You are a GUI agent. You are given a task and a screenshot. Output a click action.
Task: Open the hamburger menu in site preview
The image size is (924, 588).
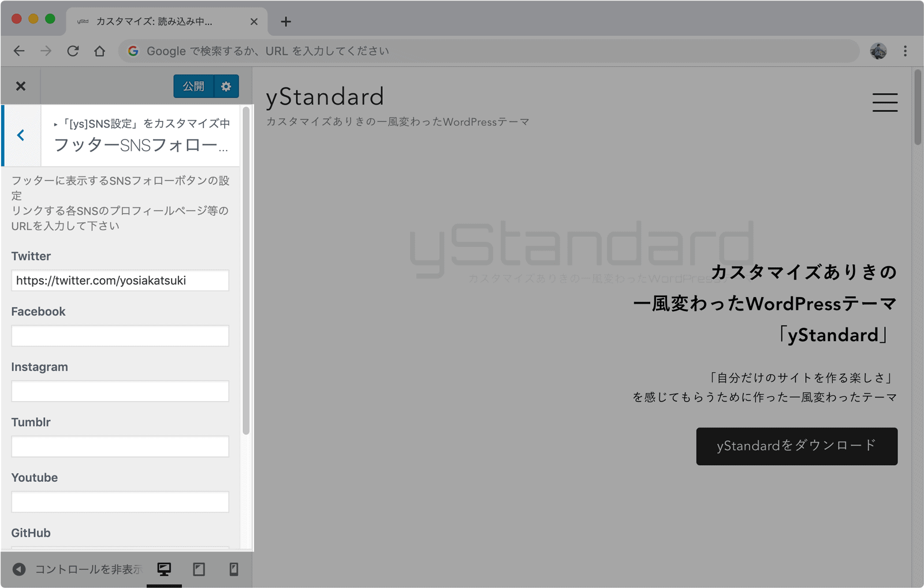(885, 103)
